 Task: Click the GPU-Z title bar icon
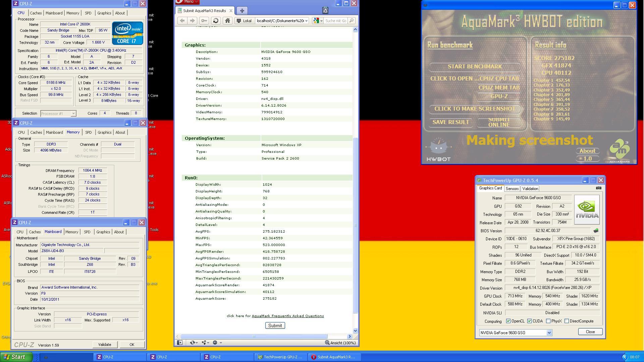[x=479, y=180]
